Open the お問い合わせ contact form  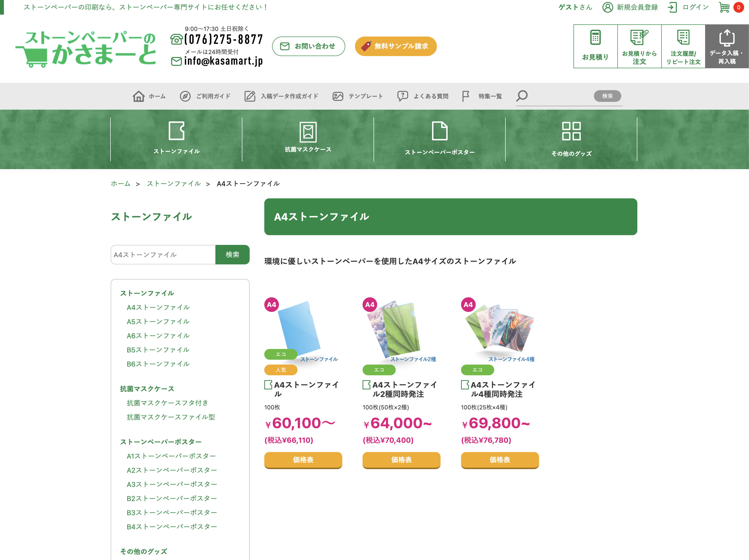(308, 46)
